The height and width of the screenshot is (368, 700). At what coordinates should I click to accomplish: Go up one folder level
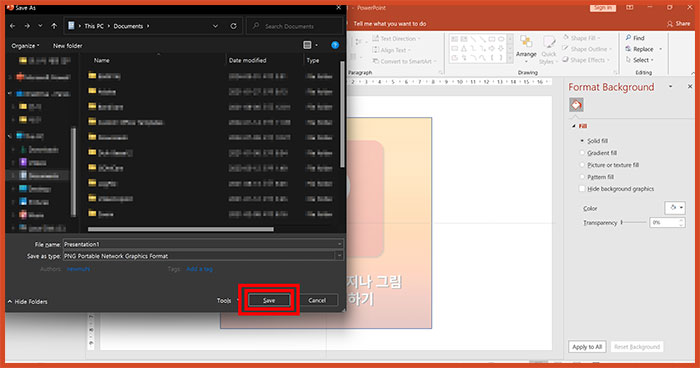pyautogui.click(x=54, y=26)
